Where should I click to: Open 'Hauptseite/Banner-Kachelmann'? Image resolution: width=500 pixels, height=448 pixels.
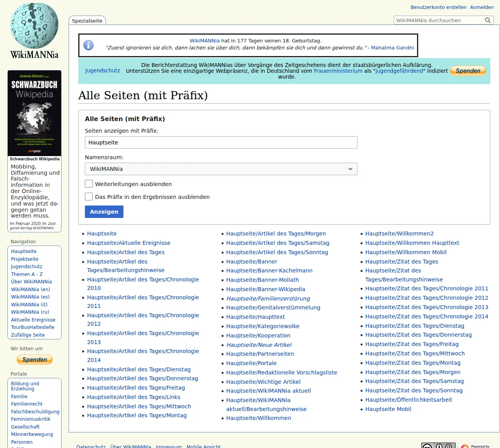[269, 271]
